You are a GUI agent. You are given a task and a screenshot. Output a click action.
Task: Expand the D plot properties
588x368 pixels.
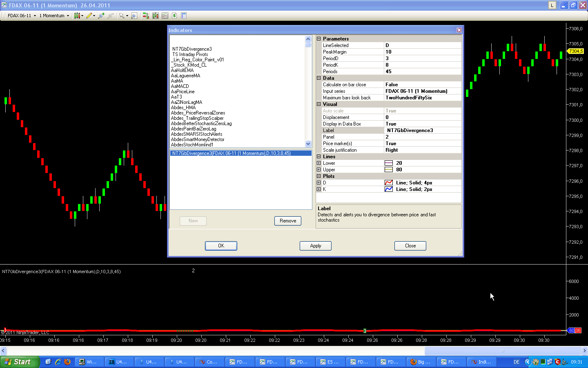point(319,183)
